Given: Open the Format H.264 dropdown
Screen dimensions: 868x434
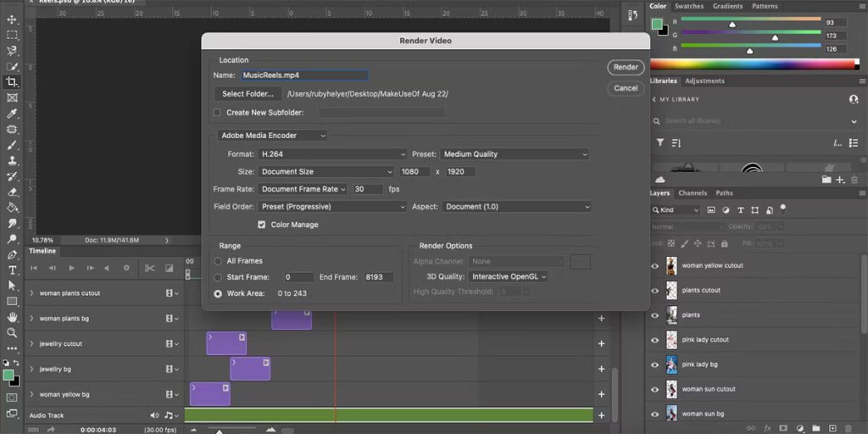Looking at the screenshot, I should pos(333,154).
